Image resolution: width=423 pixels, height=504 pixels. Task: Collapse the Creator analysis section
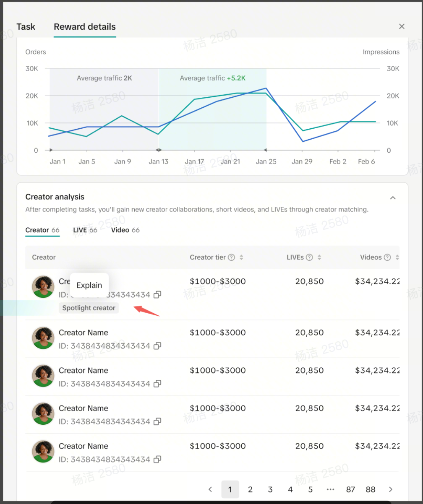coord(393,197)
